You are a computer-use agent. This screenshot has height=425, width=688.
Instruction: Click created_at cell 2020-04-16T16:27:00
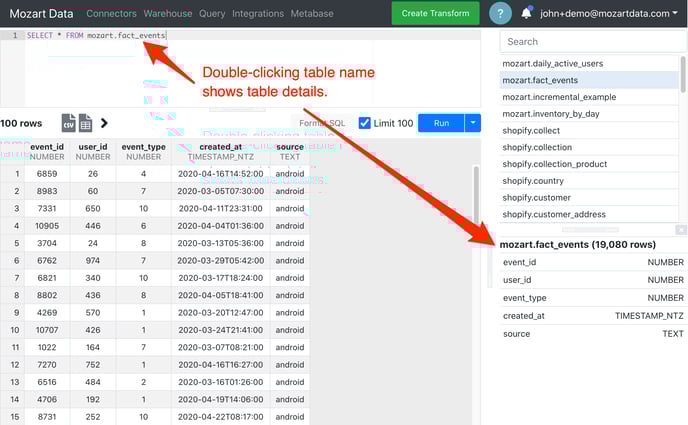221,364
